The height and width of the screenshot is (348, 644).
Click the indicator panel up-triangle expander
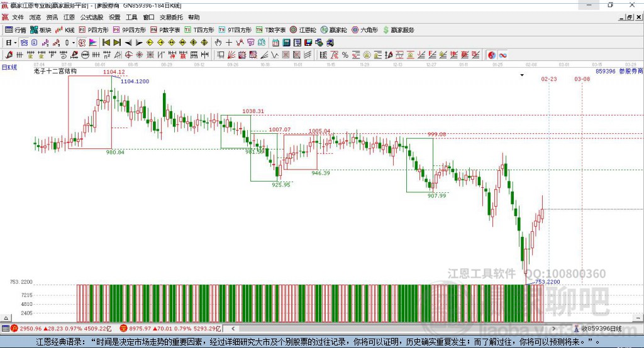click(x=6, y=318)
